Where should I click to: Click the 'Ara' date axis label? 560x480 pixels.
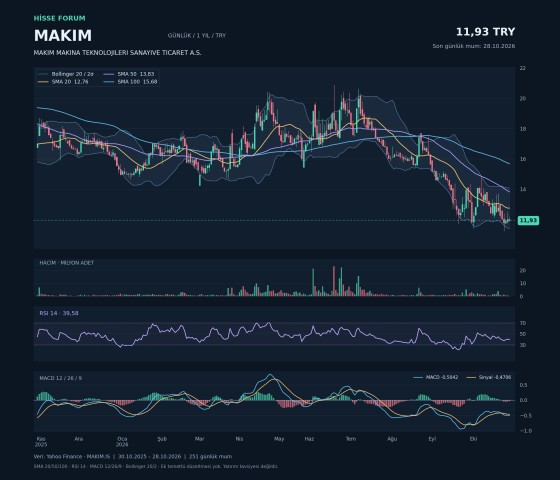pyautogui.click(x=79, y=439)
